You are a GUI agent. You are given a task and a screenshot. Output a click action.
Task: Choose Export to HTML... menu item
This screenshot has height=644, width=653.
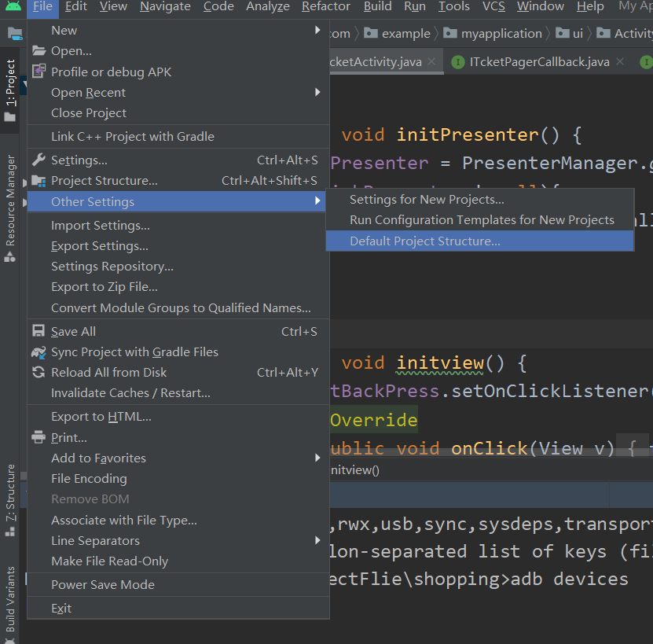[178, 417]
